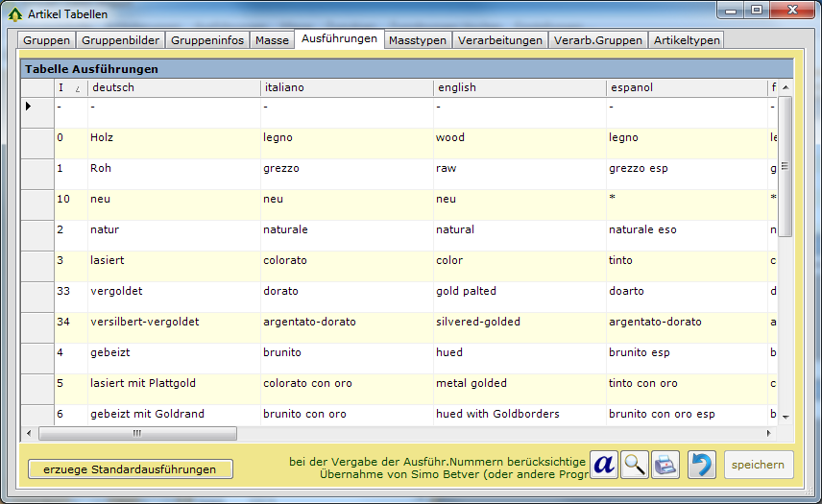The width and height of the screenshot is (822, 504).
Task: Open search with the magnifying glass icon
Action: tap(635, 465)
